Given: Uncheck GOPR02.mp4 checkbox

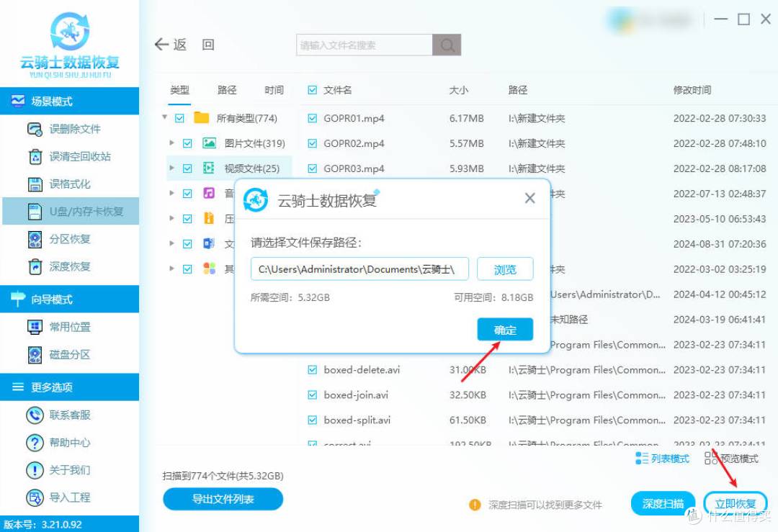Looking at the screenshot, I should click(312, 144).
